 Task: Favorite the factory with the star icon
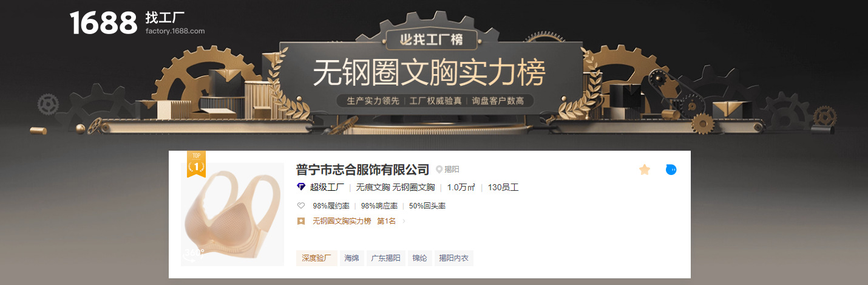pos(645,170)
